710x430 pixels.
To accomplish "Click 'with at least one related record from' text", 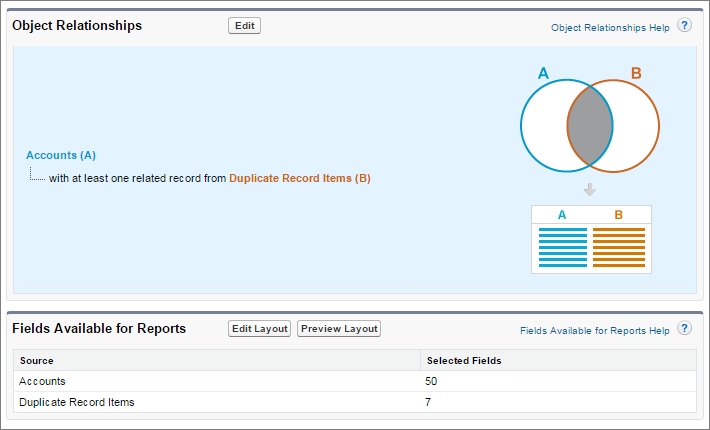I will [138, 178].
